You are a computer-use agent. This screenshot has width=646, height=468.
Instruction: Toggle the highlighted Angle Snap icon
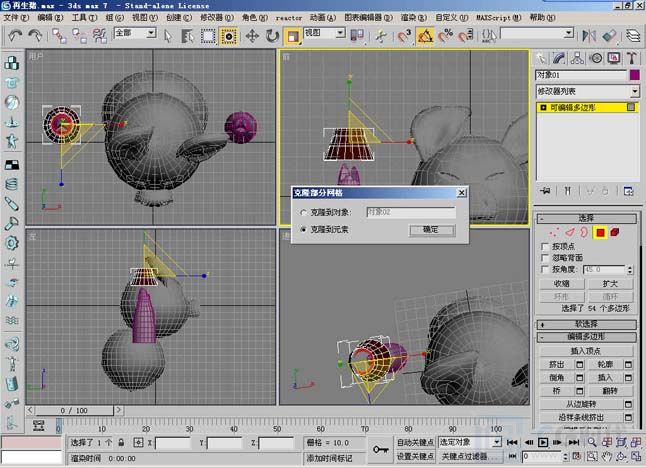tap(425, 36)
